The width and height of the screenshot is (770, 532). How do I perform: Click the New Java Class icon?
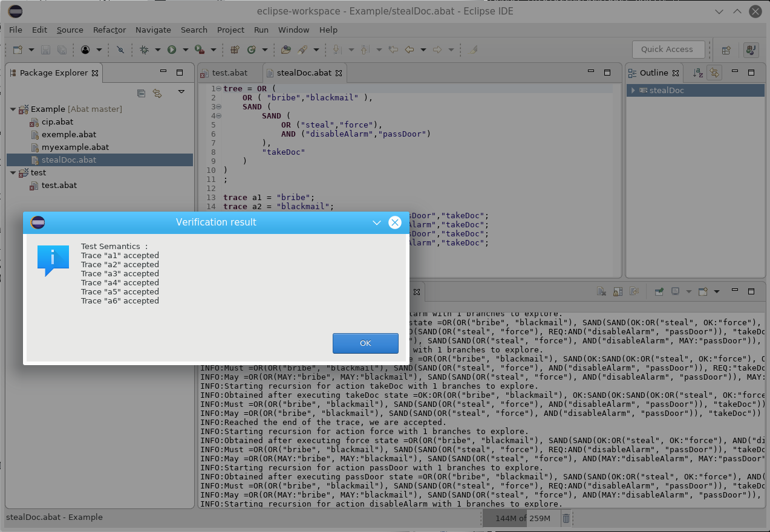251,50
